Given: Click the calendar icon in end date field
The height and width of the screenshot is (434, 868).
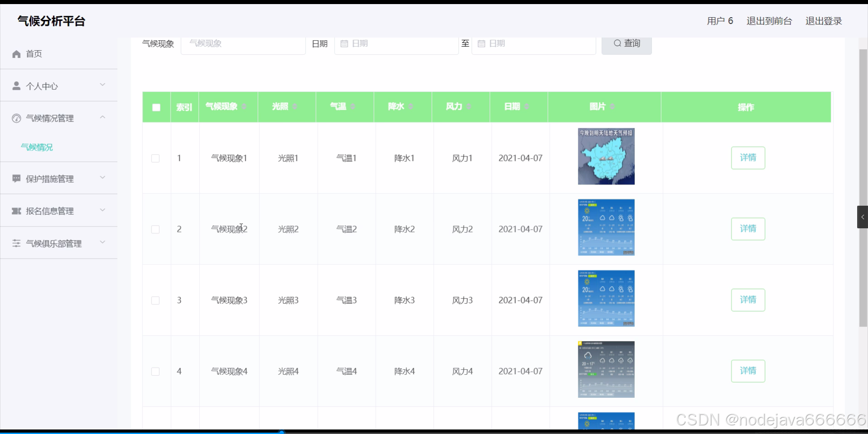Looking at the screenshot, I should [481, 44].
